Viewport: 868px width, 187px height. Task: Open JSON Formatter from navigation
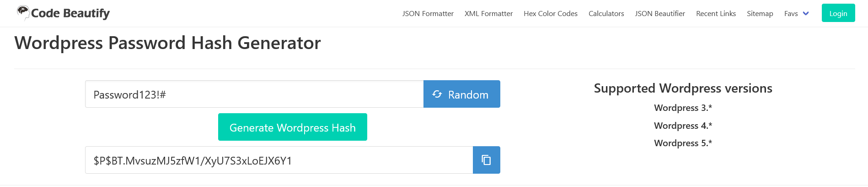click(x=428, y=14)
